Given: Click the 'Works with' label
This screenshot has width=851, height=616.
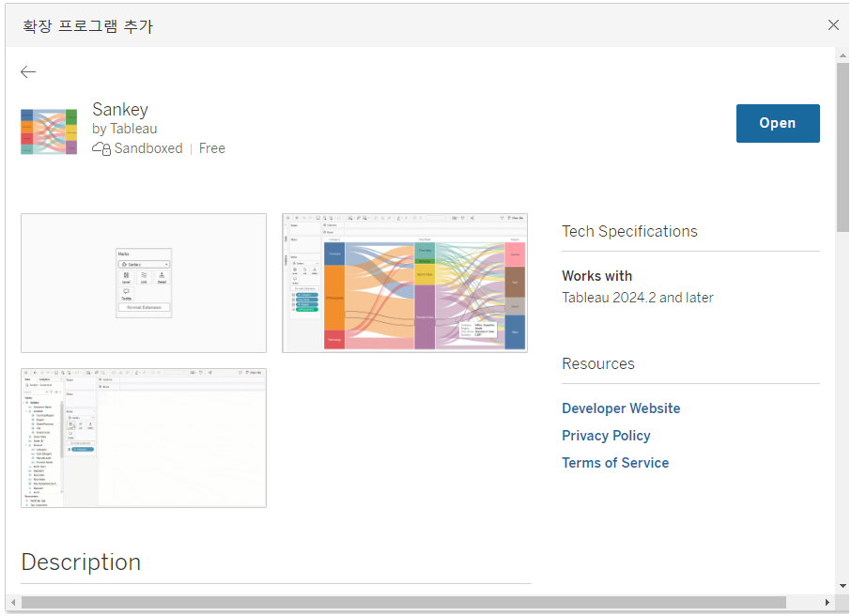Looking at the screenshot, I should pyautogui.click(x=596, y=276).
